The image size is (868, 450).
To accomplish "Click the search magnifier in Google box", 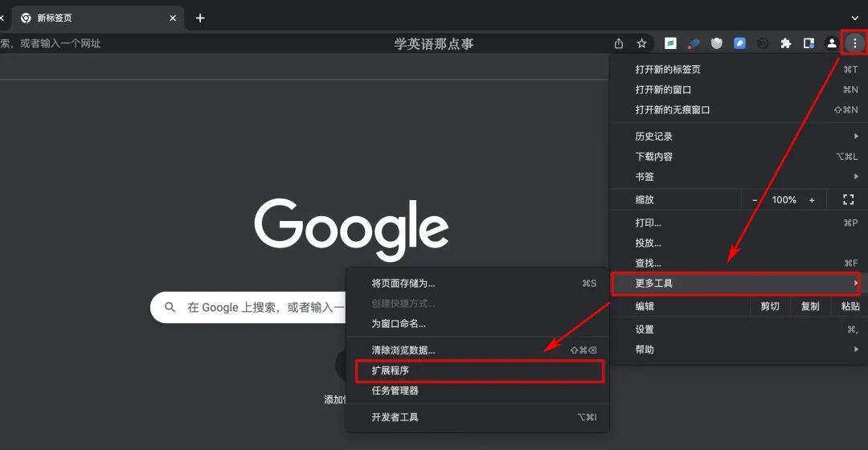I will pos(170,307).
